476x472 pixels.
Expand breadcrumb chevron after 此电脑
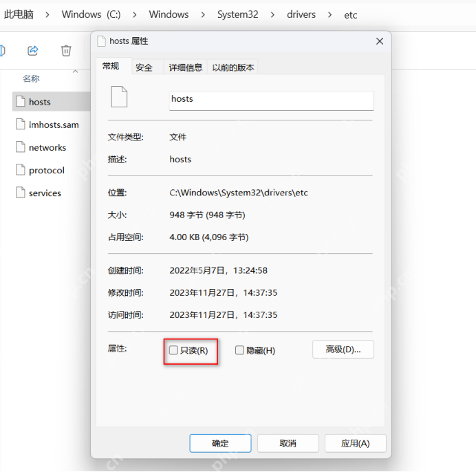tap(47, 14)
